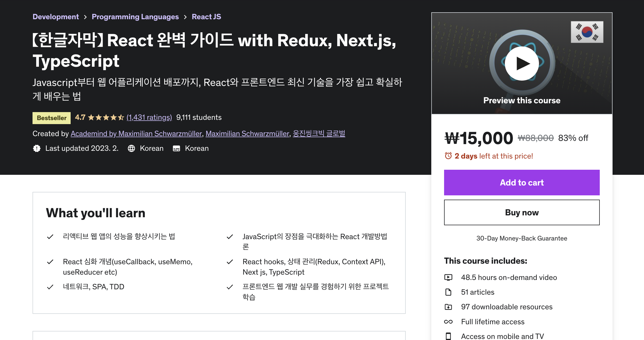Click the Last updated 2023. 2. text

82,148
